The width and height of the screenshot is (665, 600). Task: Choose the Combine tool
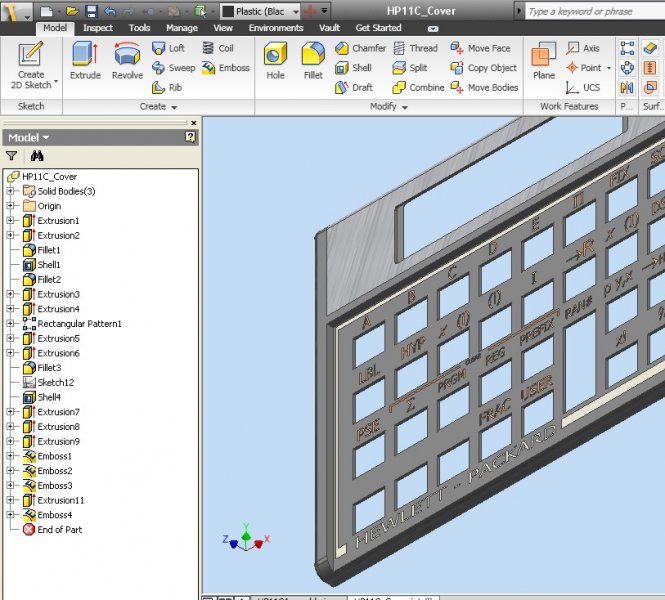click(x=418, y=87)
